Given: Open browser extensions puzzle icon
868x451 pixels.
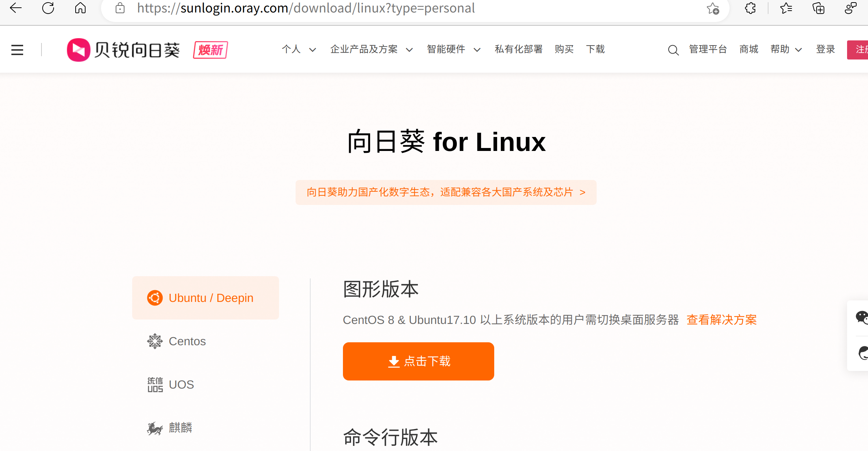Looking at the screenshot, I should pos(750,8).
